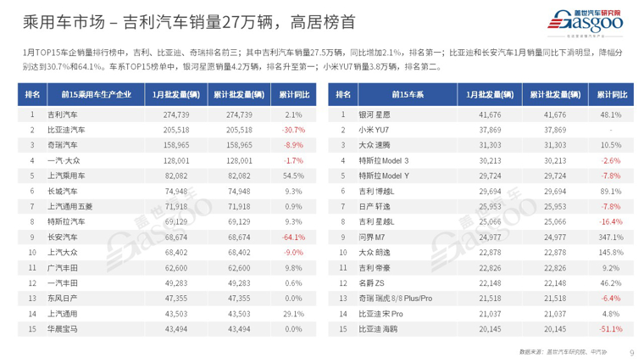Click the slide title about 吉利汽车销量27万辆
The width and height of the screenshot is (644, 363).
[x=189, y=22]
